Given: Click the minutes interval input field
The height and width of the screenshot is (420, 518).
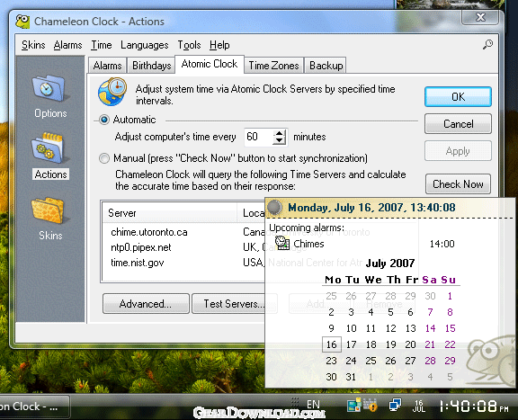Looking at the screenshot, I should tap(259, 137).
